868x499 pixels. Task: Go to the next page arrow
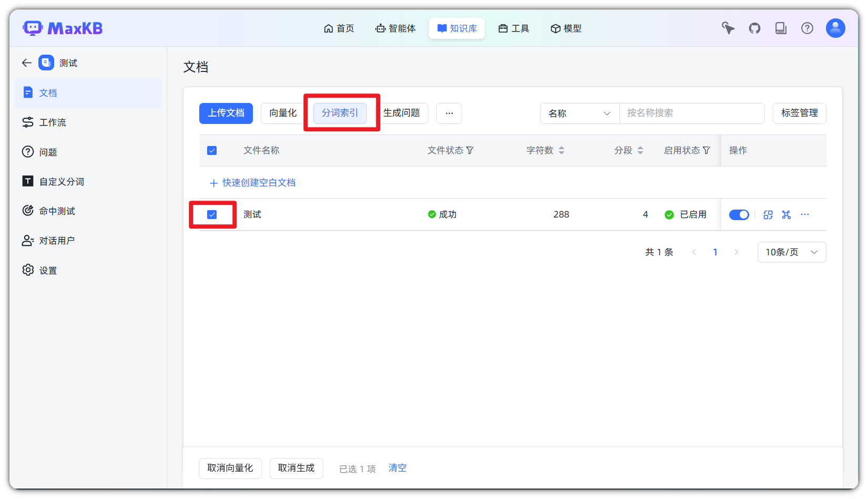click(x=736, y=252)
